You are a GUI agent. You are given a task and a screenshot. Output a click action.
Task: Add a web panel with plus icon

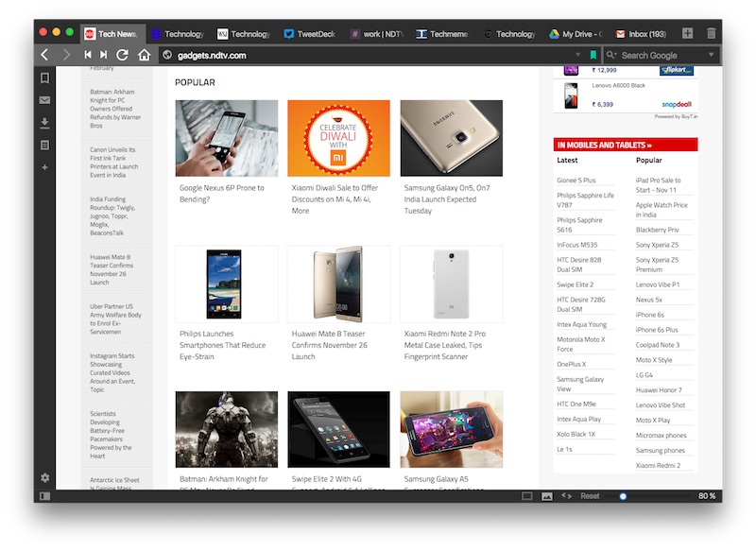pyautogui.click(x=44, y=167)
